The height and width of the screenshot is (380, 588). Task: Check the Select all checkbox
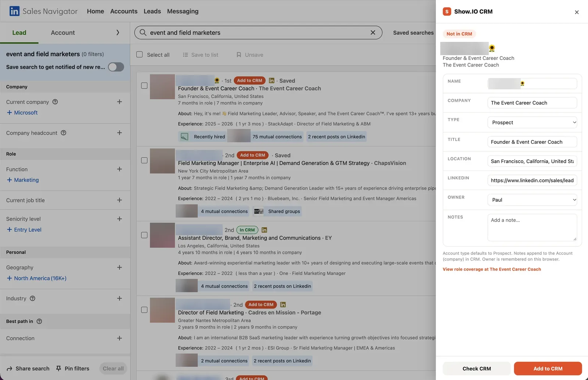coord(140,54)
